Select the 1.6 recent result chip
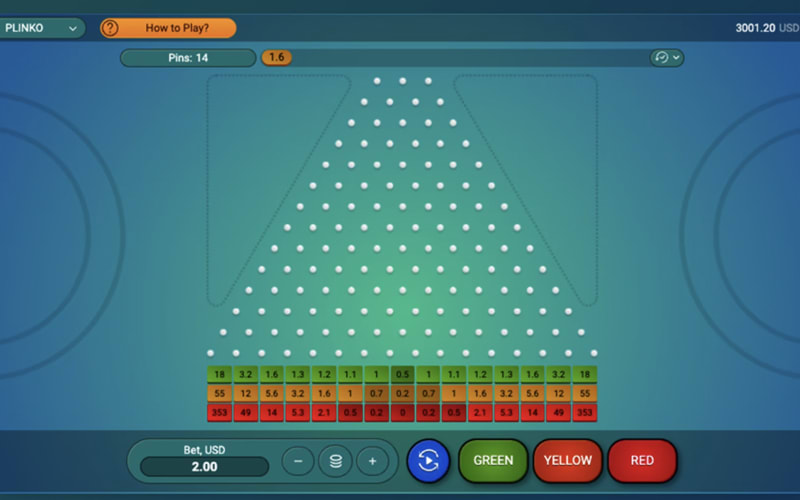The width and height of the screenshot is (800, 500). pyautogui.click(x=277, y=57)
